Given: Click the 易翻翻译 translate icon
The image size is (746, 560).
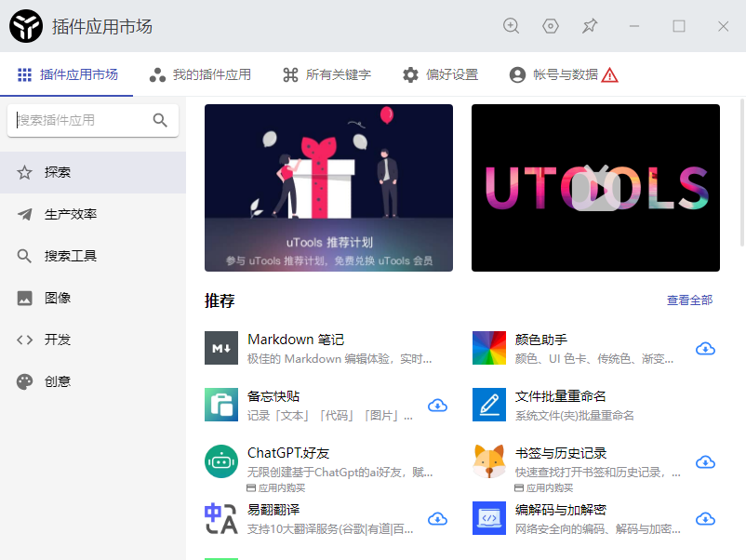Looking at the screenshot, I should coord(221,518).
